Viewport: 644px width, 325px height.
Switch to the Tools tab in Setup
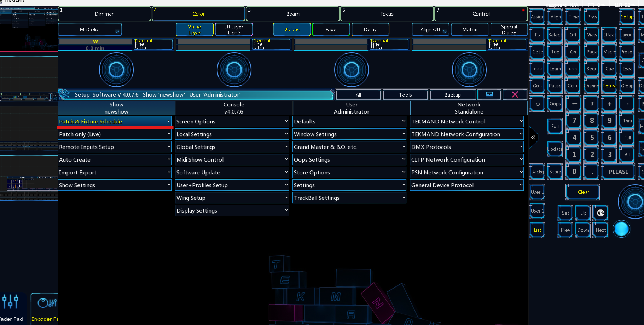coord(405,95)
